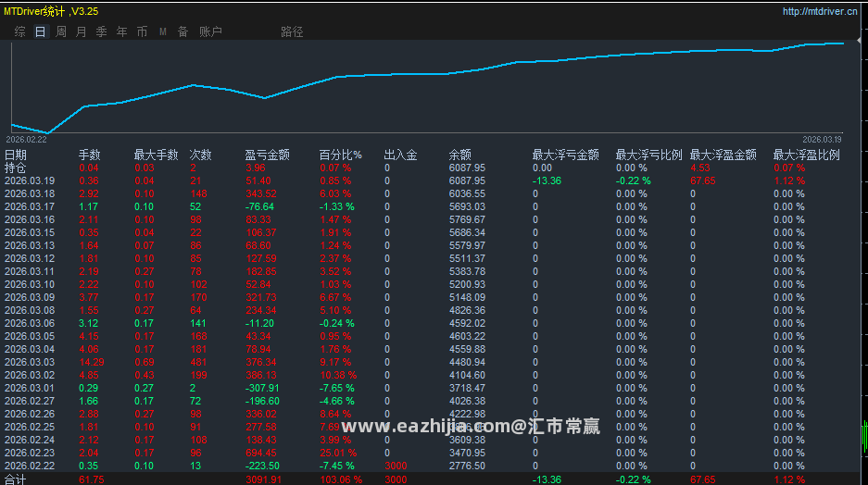The height and width of the screenshot is (485, 868).
Task: Click loss value -307.91
Action: pos(262,388)
